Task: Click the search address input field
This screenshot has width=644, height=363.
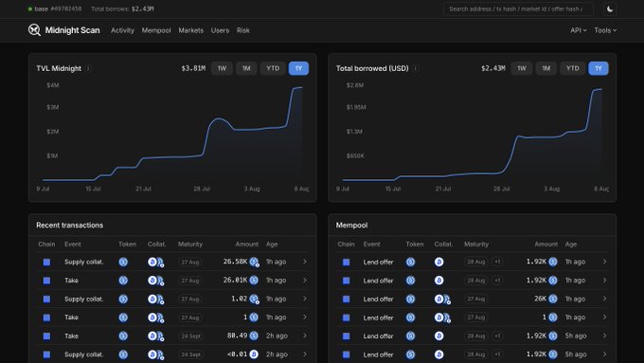Action: click(518, 9)
